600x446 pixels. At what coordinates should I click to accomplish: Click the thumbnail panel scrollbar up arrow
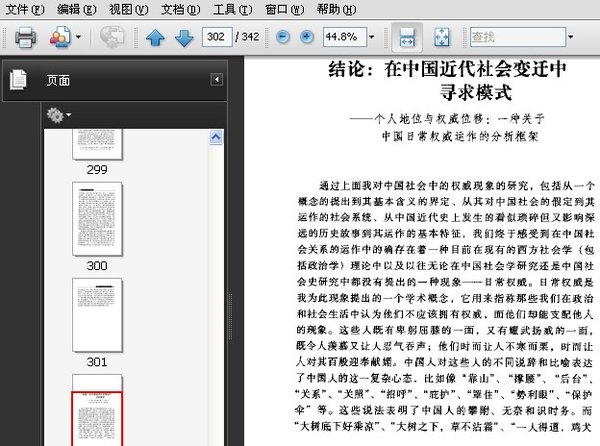pos(217,136)
